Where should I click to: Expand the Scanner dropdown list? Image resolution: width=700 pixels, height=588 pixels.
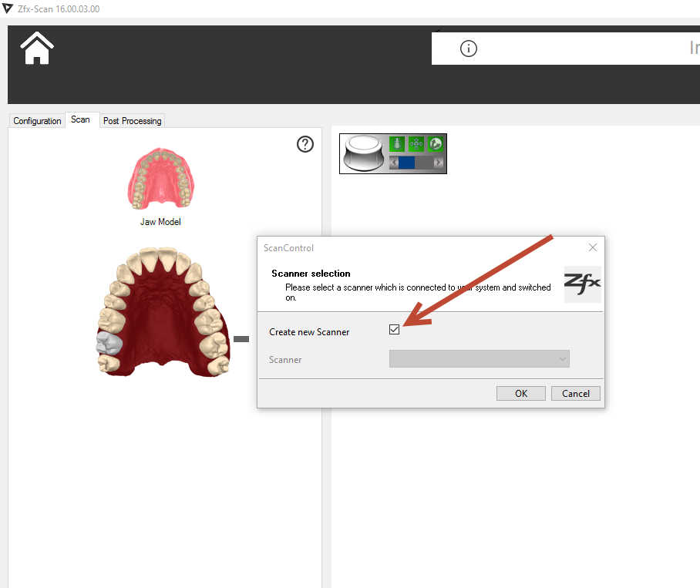click(x=479, y=359)
